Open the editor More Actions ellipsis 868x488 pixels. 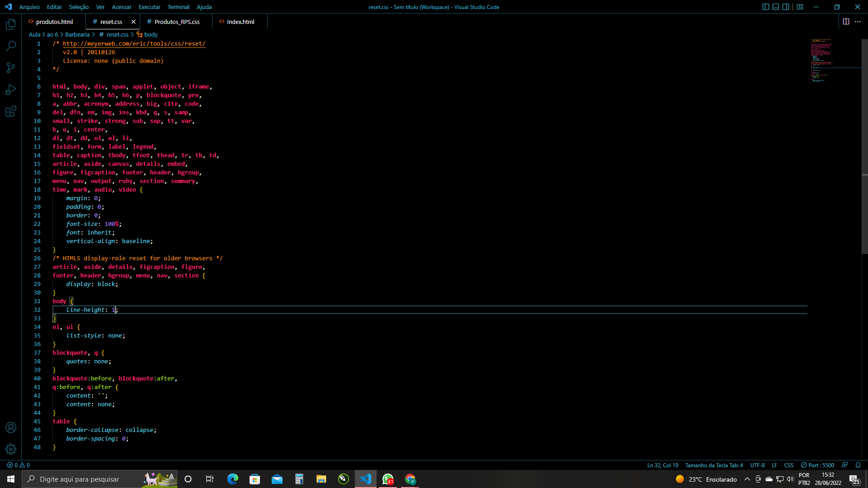(858, 22)
